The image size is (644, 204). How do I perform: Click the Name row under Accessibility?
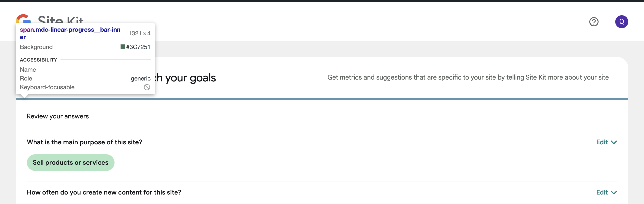(x=28, y=70)
